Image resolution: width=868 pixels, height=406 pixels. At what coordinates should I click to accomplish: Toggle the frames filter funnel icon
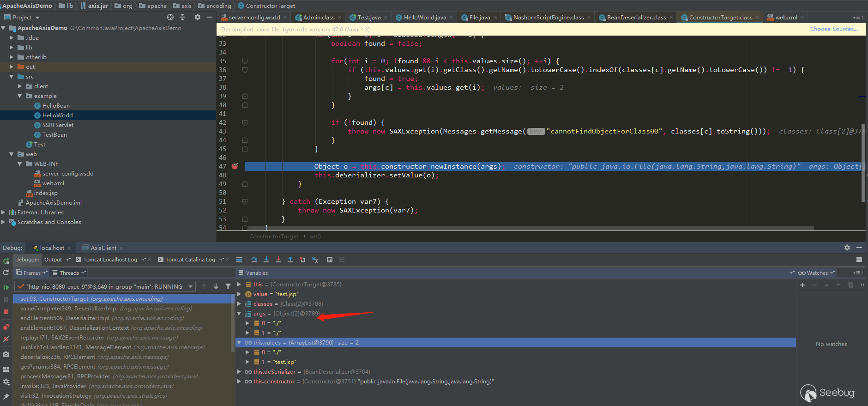tap(228, 286)
